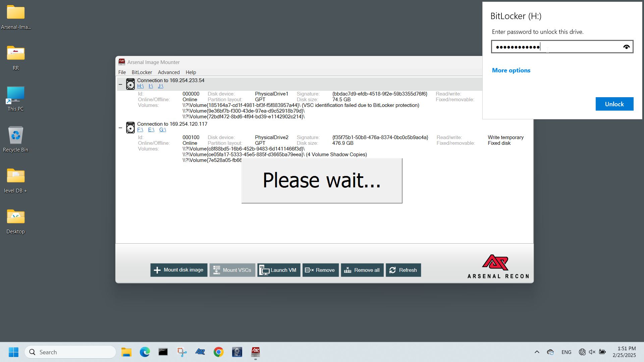Open the J:\ drive link
644x362 pixels.
(160, 86)
